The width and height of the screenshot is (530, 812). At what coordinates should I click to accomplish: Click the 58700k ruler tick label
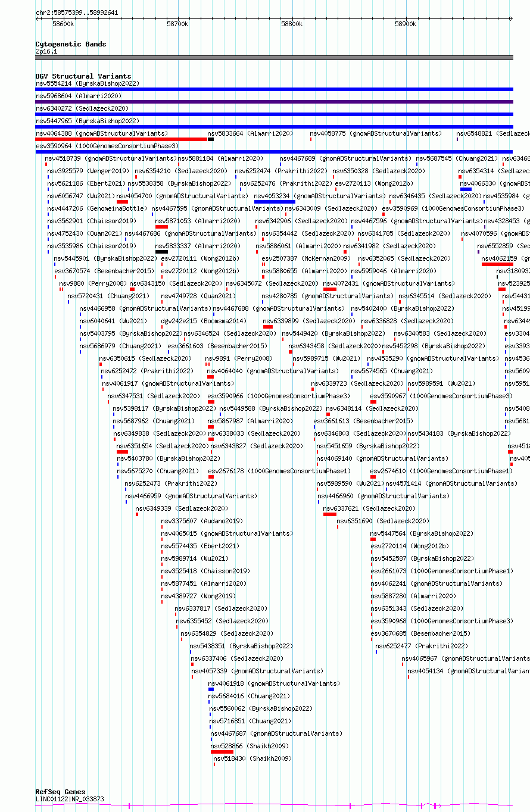click(x=177, y=24)
